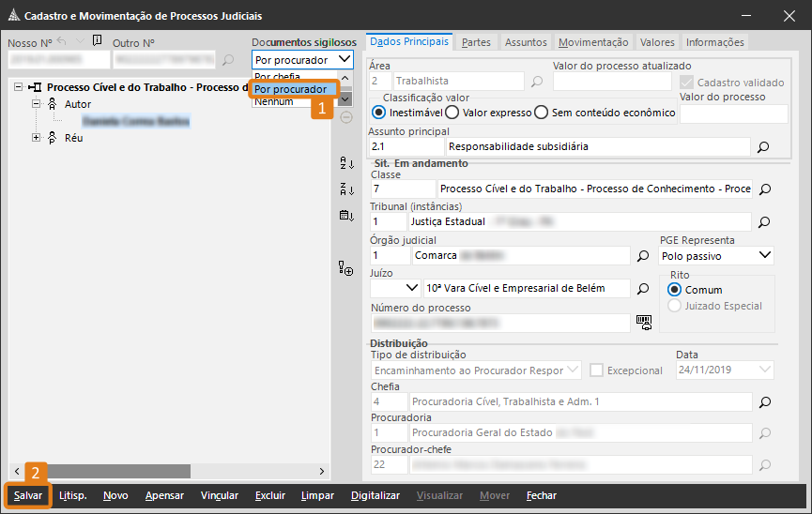The image size is (812, 514).
Task: Select Por procurador in the dropdown list
Action: pyautogui.click(x=291, y=89)
